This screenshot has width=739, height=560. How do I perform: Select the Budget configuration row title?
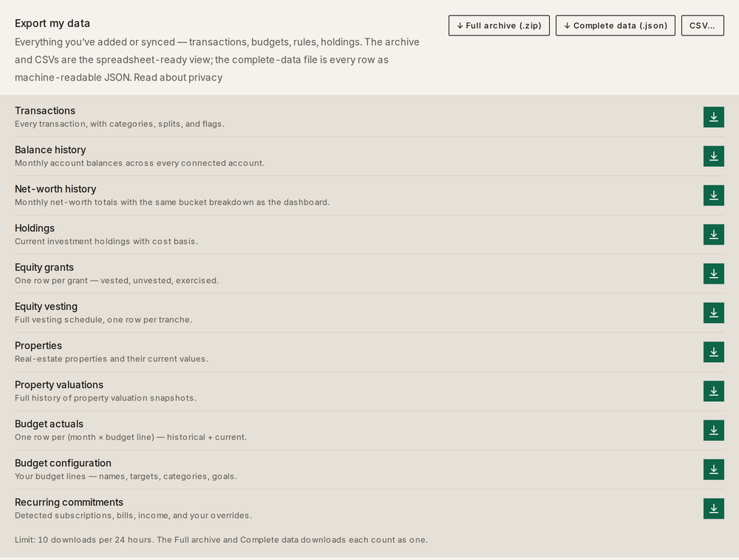tap(63, 462)
